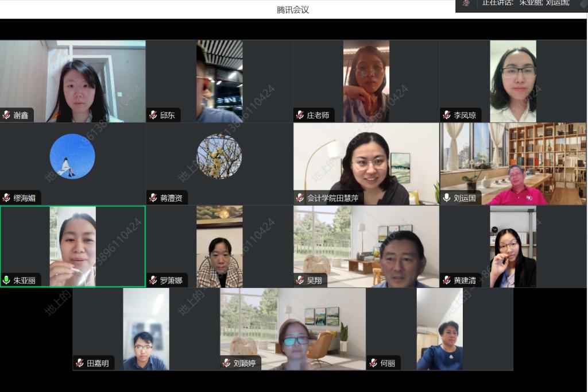Click the muted mic icon beside 田嘉明

[79, 363]
